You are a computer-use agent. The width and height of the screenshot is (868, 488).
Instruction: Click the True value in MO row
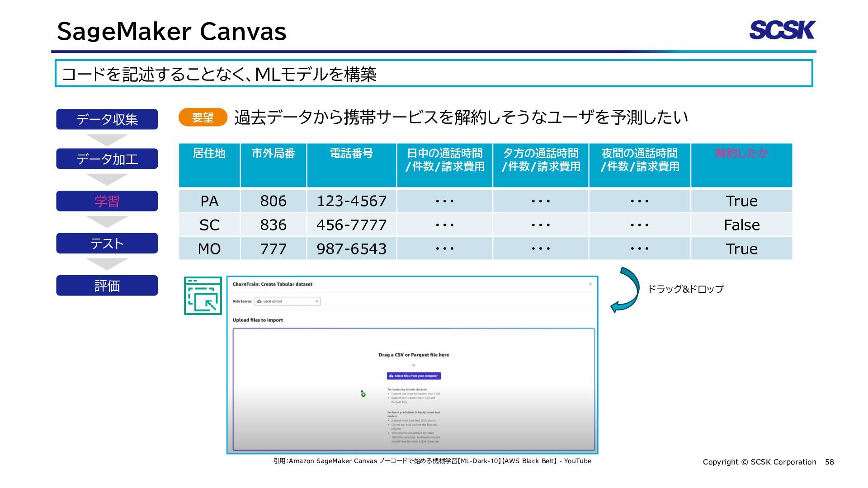tap(742, 249)
